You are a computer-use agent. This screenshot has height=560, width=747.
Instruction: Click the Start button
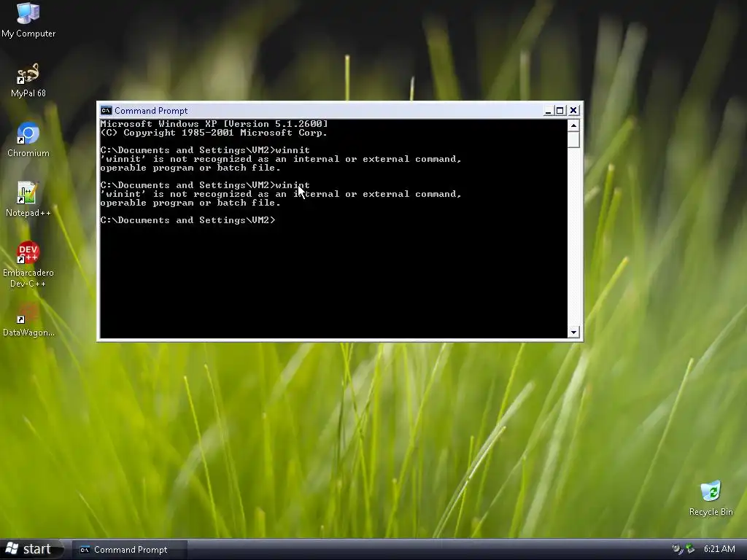click(31, 549)
